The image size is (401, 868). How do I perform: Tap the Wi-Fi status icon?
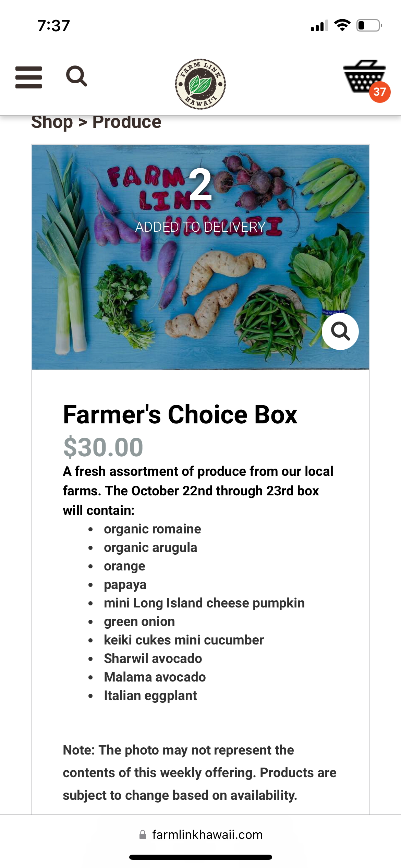[x=342, y=25]
